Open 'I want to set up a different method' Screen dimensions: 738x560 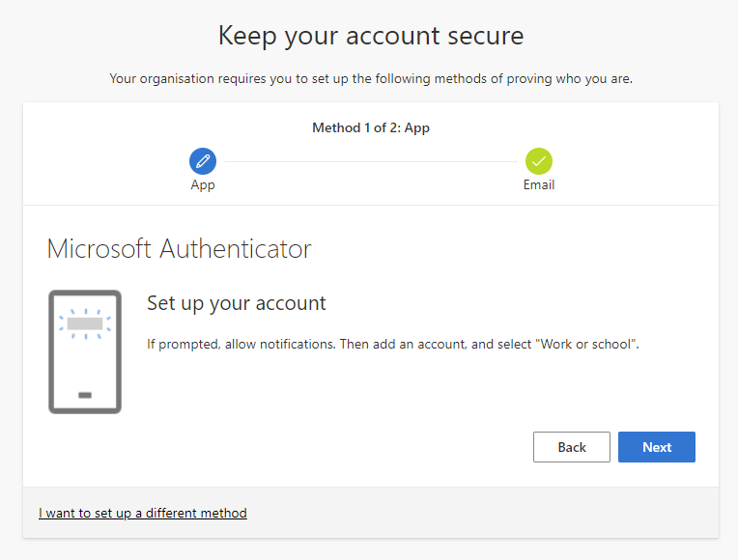[143, 513]
